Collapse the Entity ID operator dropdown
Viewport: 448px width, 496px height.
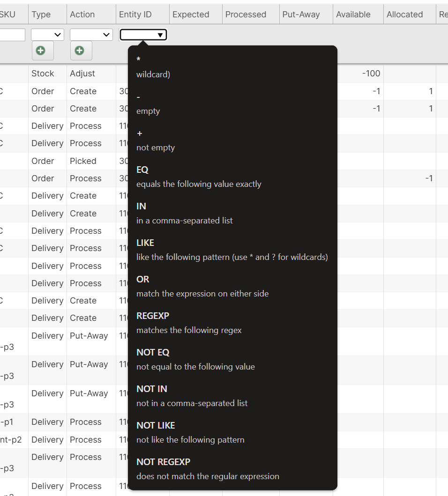coord(143,35)
